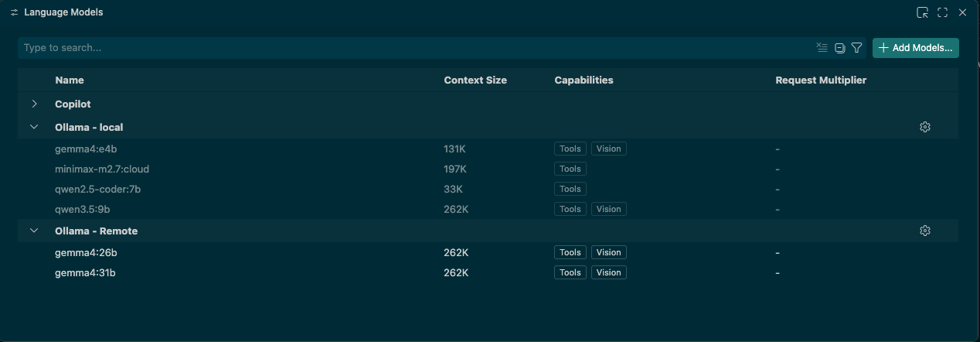
Task: Click the Copilot group label
Action: click(73, 104)
